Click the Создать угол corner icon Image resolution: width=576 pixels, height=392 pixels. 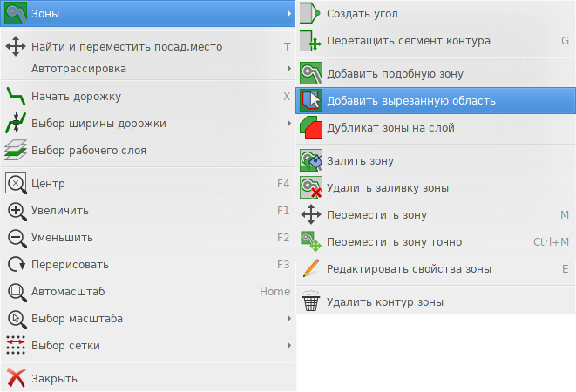coord(310,13)
